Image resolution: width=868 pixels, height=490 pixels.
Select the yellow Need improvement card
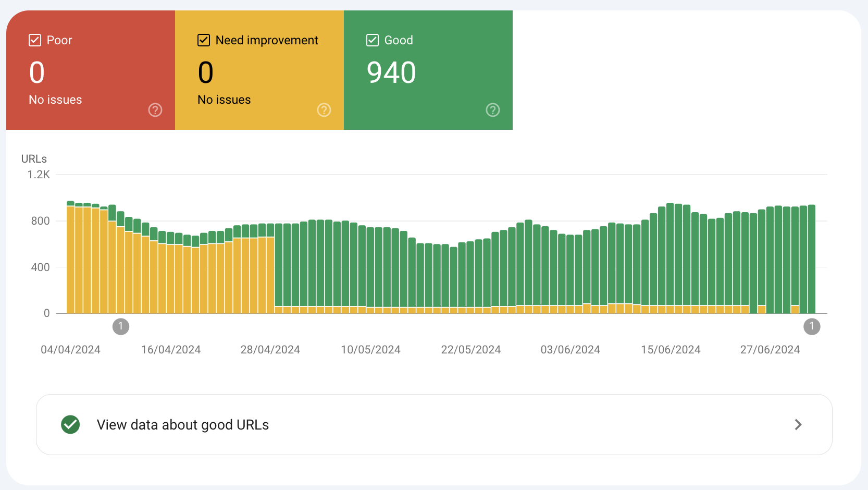259,70
